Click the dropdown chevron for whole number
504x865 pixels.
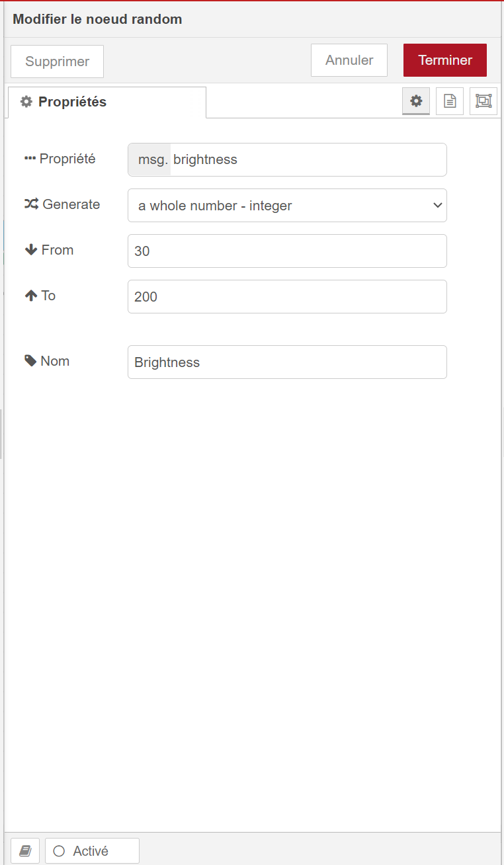click(437, 205)
